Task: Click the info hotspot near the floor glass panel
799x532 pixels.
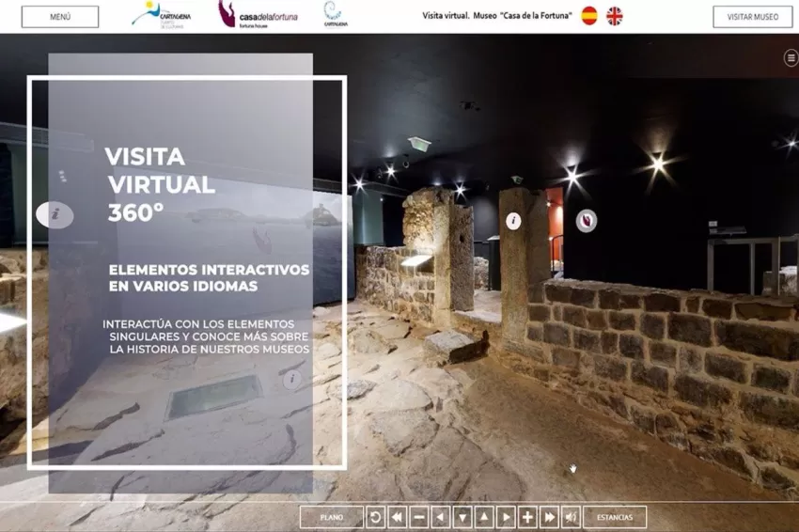Action: [x=292, y=380]
